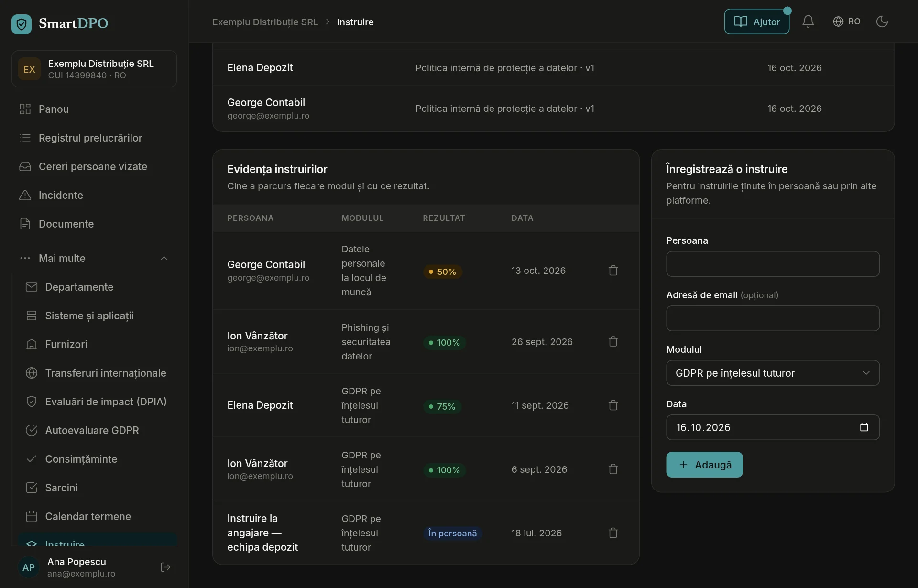Open calendar picker in Data field
The height and width of the screenshot is (588, 918).
[x=864, y=427]
